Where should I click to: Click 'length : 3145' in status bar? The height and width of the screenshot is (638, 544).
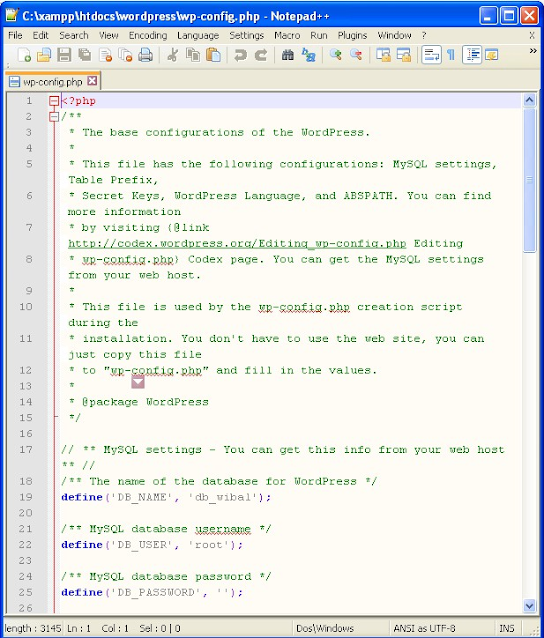point(33,628)
